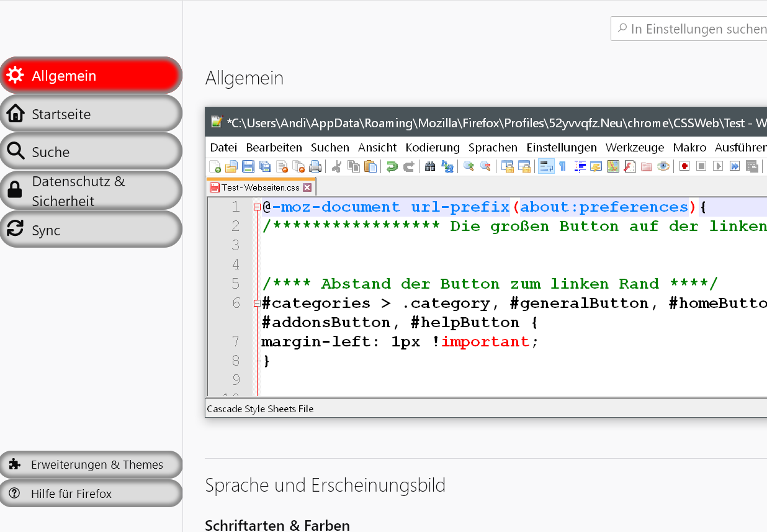The image size is (767, 532).
Task: Click the Stop Recording square icon
Action: [x=701, y=166]
